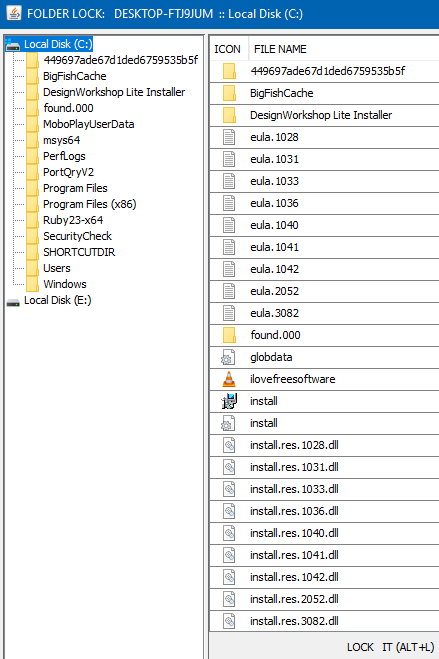Screen dimensions: 439x659
Task: Click folder icon of found.000 in file list
Action: [229, 335]
